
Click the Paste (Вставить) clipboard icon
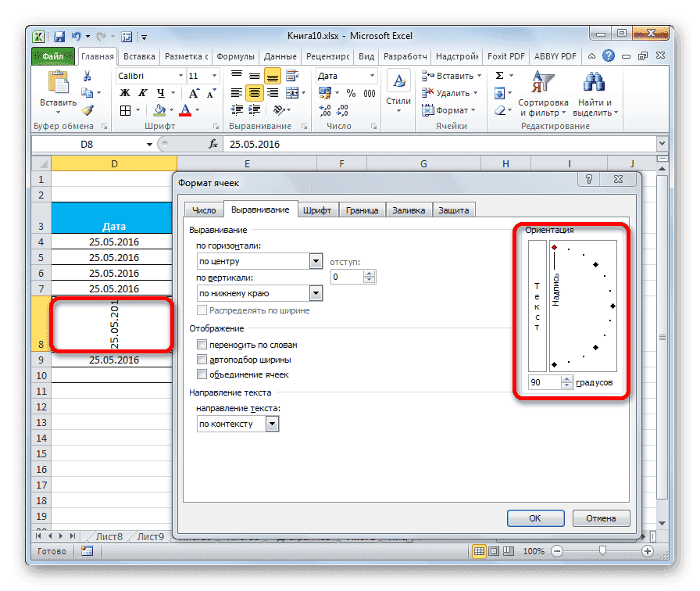57,83
